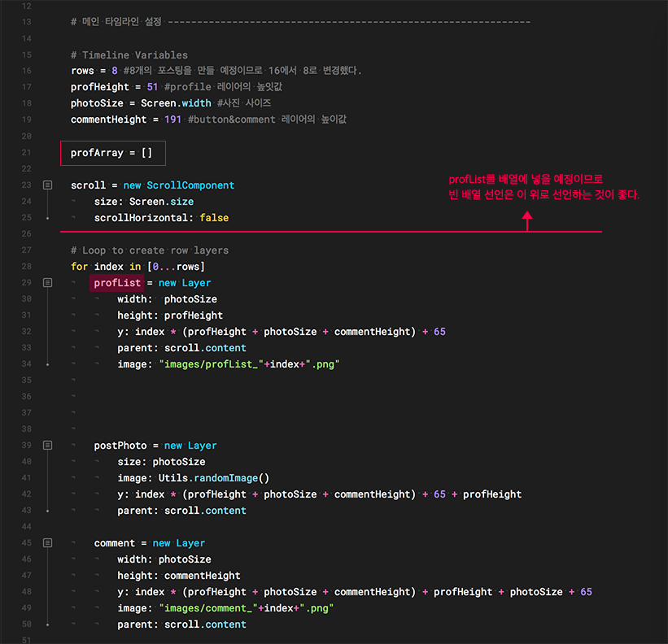Viewport: 668px width, 644px height.
Task: Click the profList y: index formula line
Action: pyautogui.click(x=282, y=332)
